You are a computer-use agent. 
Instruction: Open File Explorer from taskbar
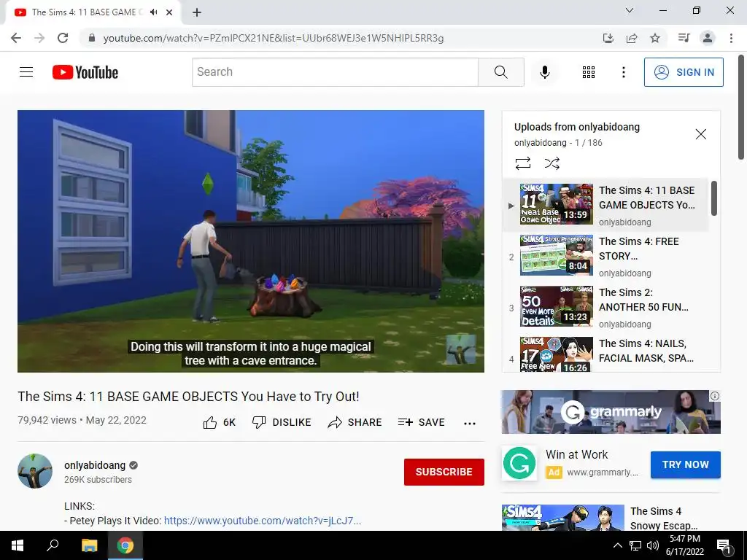(89, 545)
